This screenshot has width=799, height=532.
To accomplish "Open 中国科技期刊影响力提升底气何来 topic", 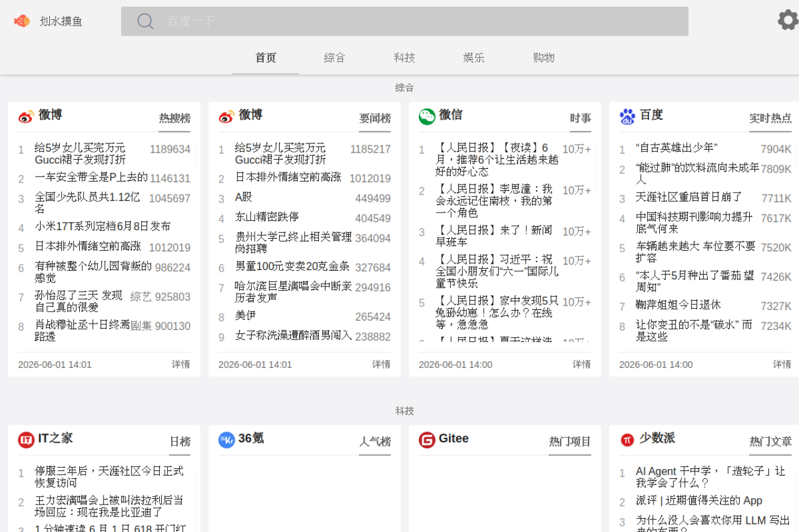I will 694,223.
